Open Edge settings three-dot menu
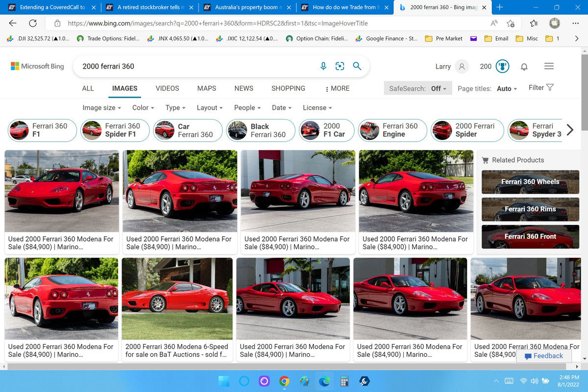This screenshot has height=392, width=588. pos(576,23)
